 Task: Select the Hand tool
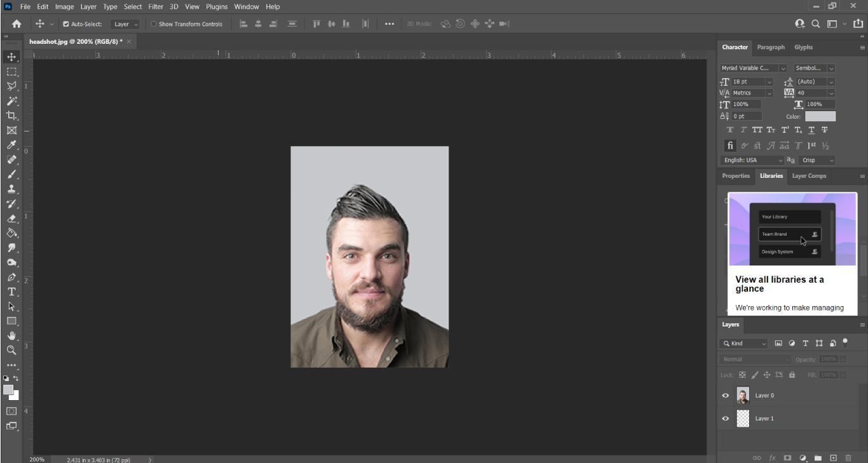(11, 335)
